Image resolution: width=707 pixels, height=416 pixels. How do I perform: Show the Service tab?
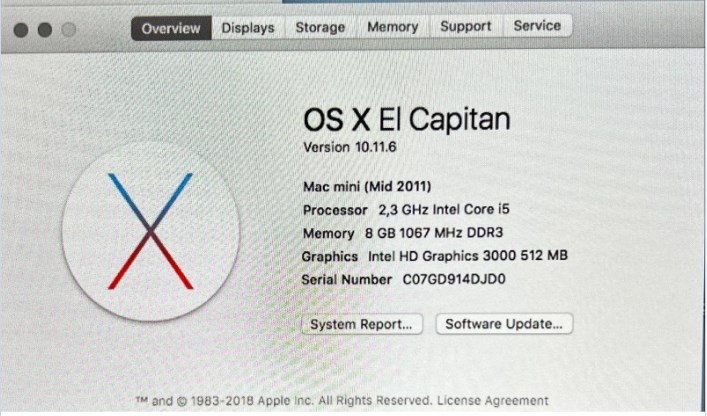pos(538,26)
